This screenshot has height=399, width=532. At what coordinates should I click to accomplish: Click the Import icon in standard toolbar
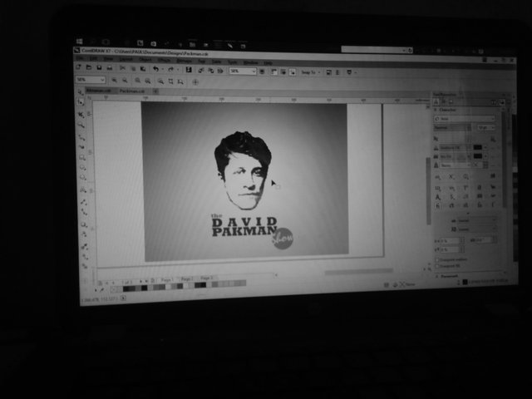(201, 70)
